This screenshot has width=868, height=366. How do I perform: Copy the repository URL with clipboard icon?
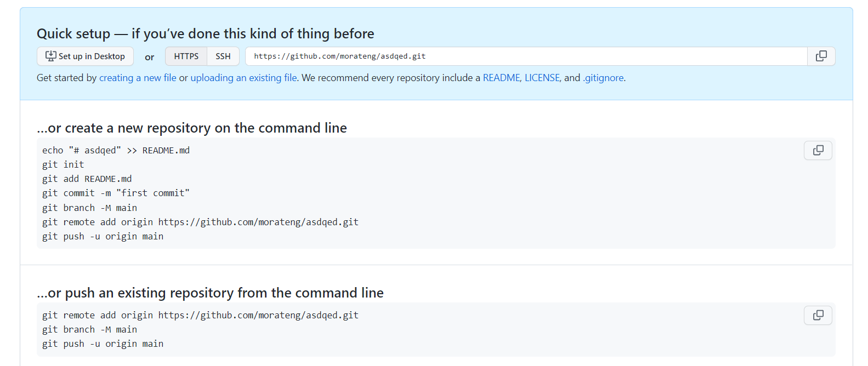[x=821, y=56]
